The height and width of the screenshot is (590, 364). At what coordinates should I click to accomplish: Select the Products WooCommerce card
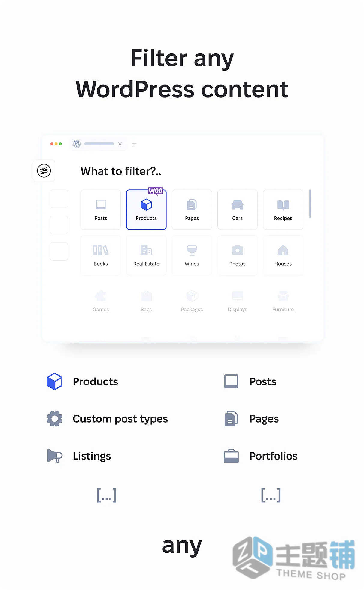[146, 209]
